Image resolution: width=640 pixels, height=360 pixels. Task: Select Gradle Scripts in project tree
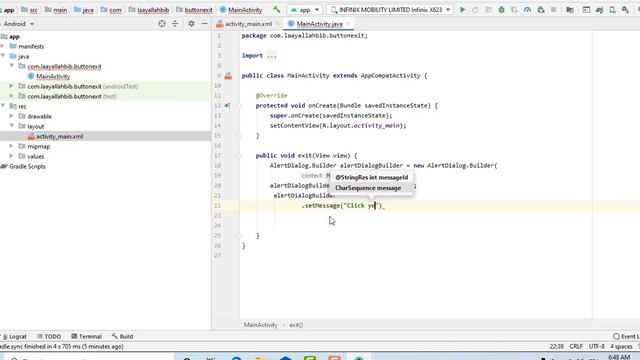27,166
